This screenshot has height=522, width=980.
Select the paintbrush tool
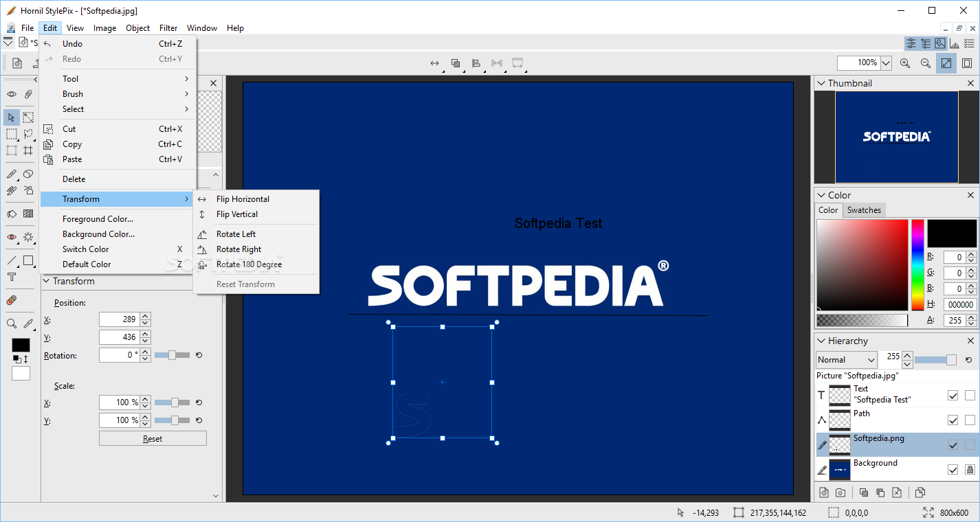coord(12,174)
